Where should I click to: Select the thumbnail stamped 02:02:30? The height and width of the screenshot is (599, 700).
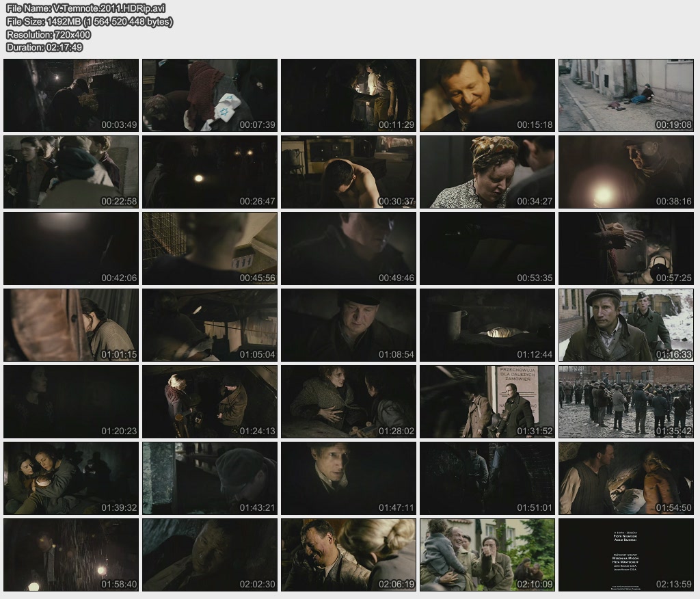[210, 555]
